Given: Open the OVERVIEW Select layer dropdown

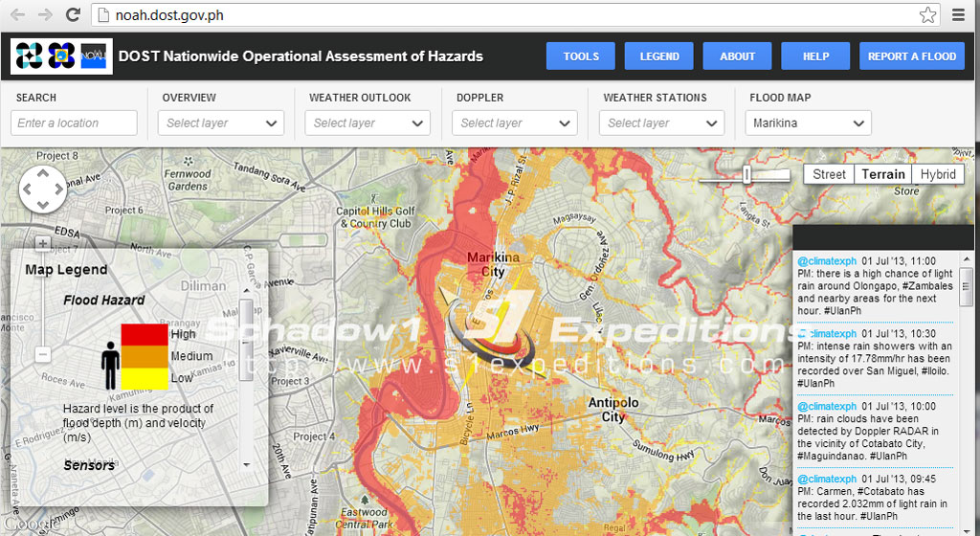Looking at the screenshot, I should (x=221, y=123).
